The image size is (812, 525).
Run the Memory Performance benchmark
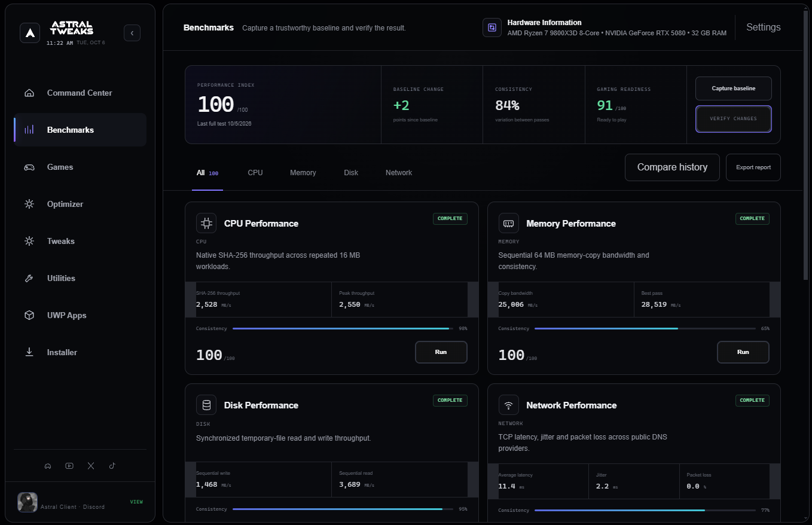743,352
